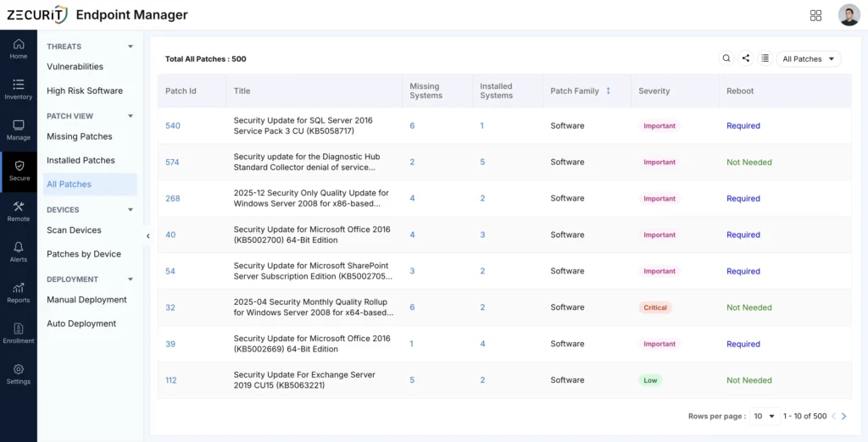Open the user profile avatar

tap(849, 15)
